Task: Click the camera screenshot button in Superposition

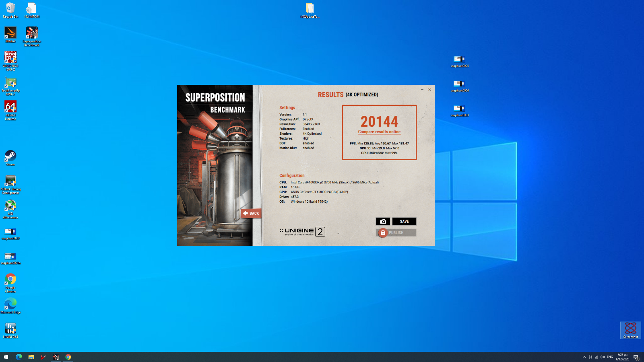Action: (x=383, y=221)
